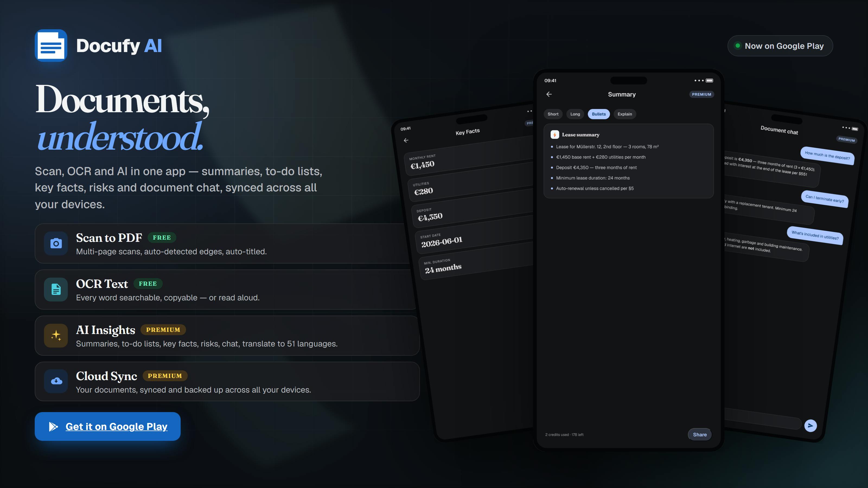Click the battery icon in the Summary phone

(709, 81)
